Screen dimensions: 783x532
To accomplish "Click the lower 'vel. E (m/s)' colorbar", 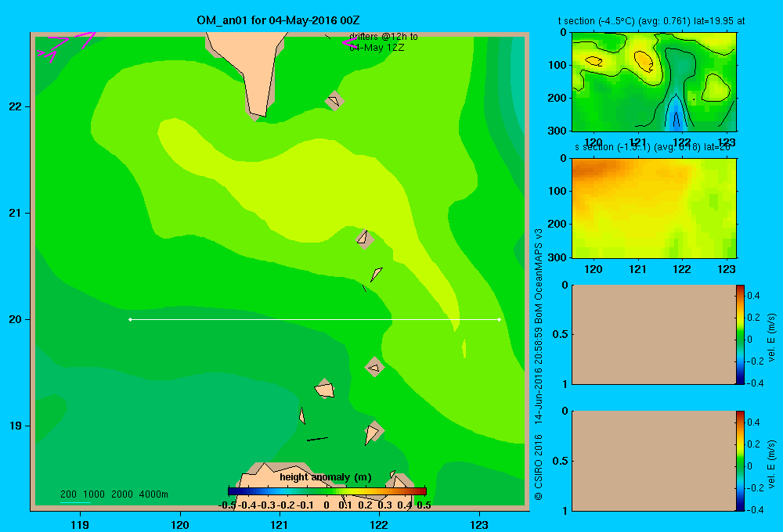I will [x=740, y=461].
